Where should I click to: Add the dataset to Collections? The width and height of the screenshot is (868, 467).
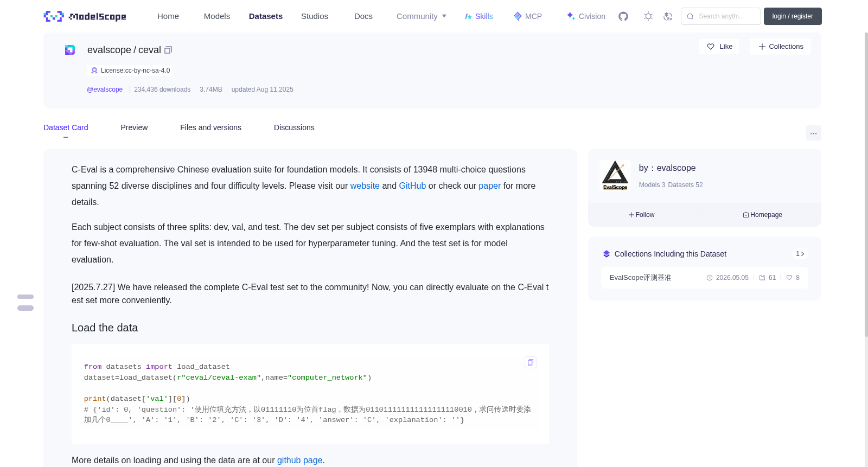tap(780, 47)
